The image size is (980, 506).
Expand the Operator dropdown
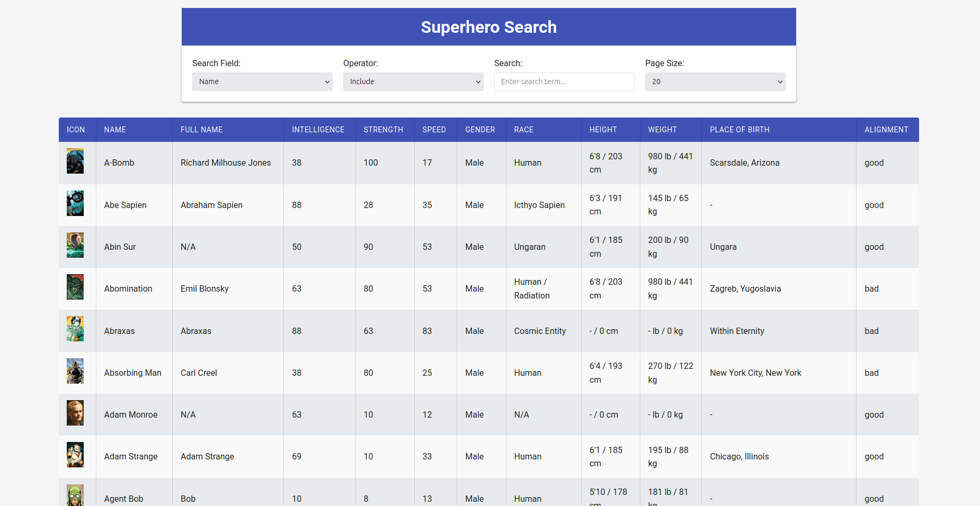(x=413, y=82)
